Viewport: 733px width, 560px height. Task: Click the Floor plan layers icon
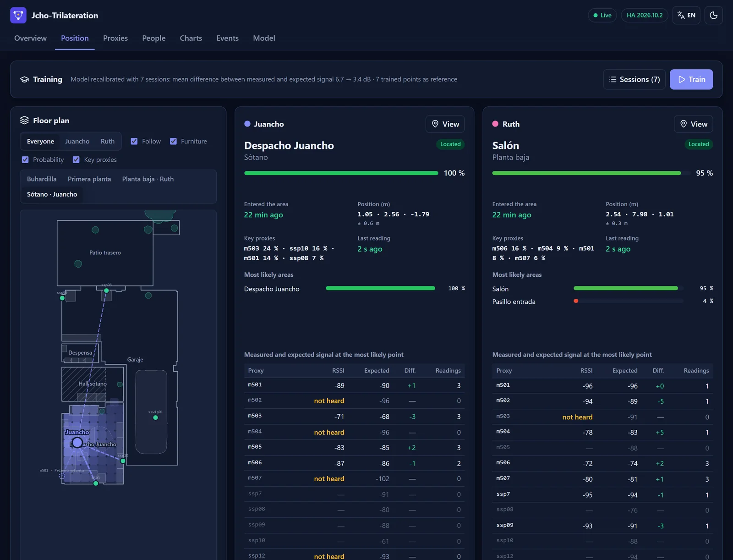[24, 120]
